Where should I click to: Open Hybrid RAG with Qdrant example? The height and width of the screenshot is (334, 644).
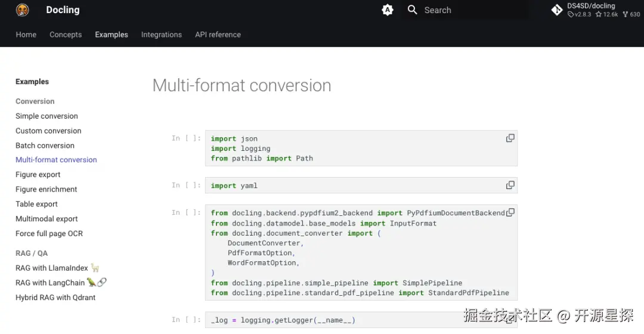(55, 298)
